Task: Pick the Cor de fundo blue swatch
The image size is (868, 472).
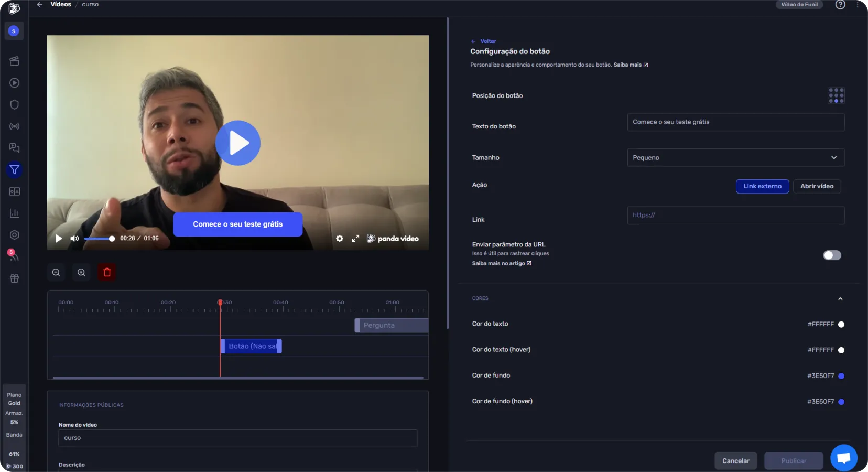Action: 841,376
